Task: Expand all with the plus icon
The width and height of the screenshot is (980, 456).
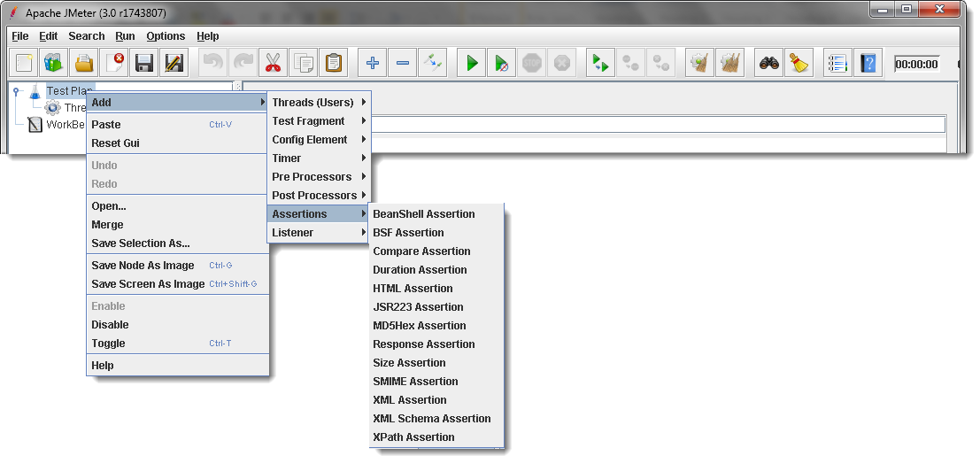Action: coord(373,63)
